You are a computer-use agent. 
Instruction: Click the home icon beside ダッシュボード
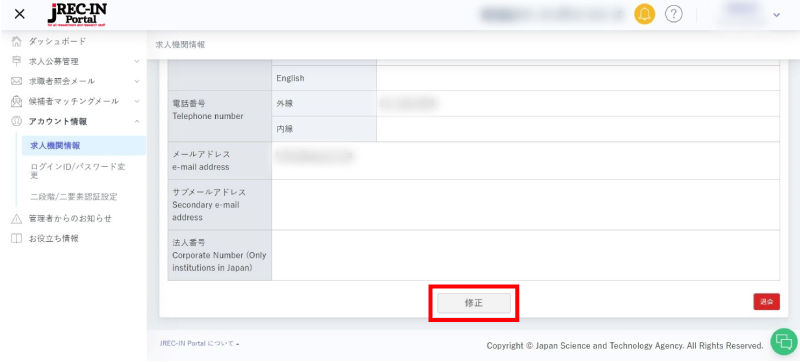(17, 41)
